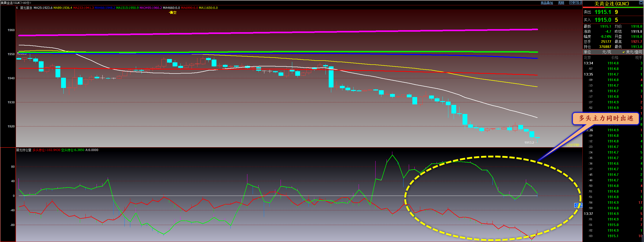The width and height of the screenshot is (644, 242).
Task: Click the 做空 signal marker on chart
Action: pos(173,12)
